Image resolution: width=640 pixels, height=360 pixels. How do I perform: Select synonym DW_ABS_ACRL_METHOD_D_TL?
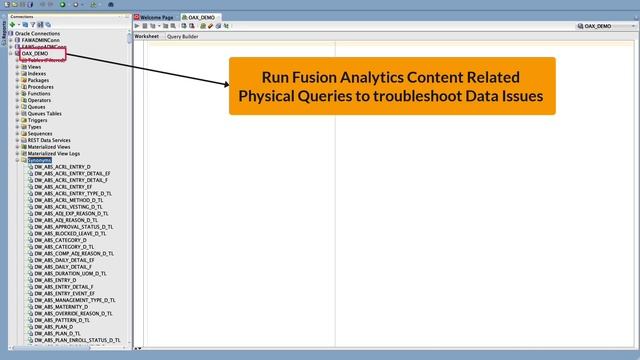69,200
